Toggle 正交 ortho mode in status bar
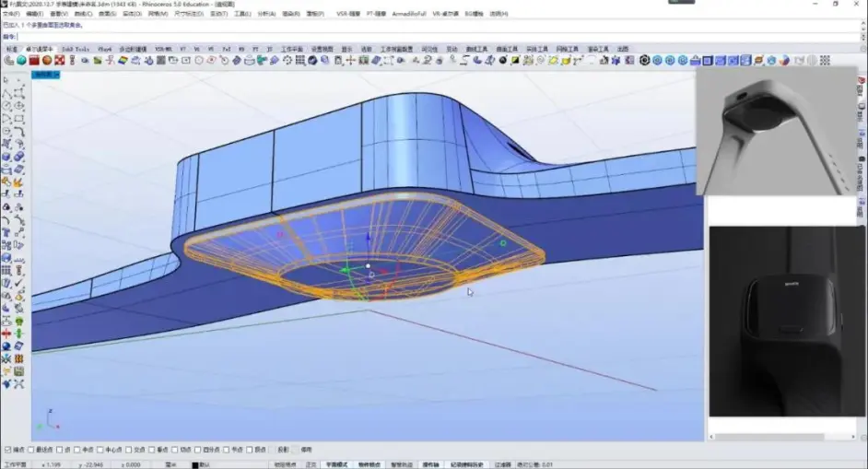This screenshot has height=469, width=868. coord(311,464)
